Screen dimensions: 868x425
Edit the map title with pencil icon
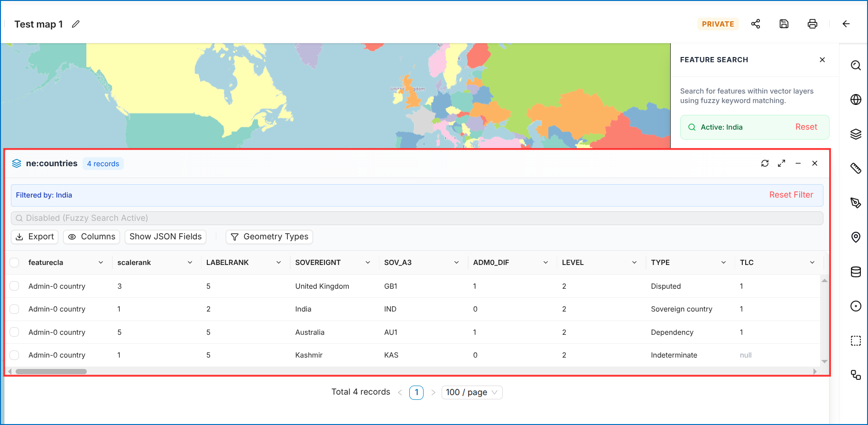(75, 24)
